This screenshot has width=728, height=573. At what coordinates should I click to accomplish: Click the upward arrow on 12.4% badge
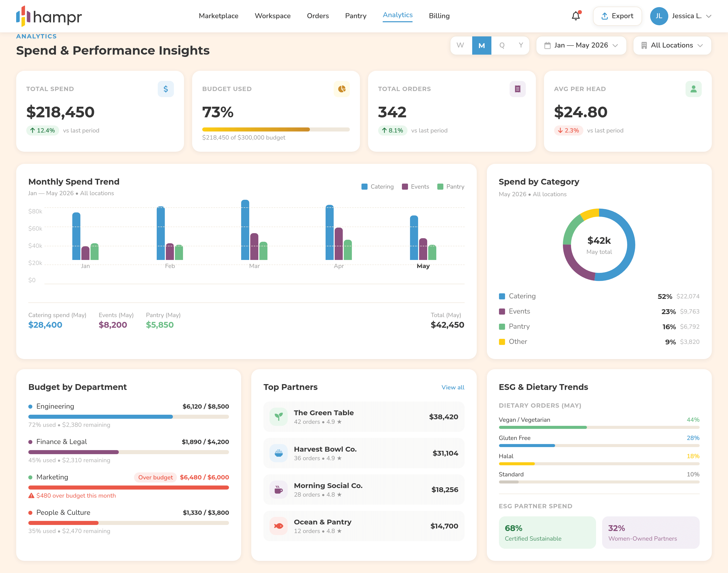(x=32, y=130)
